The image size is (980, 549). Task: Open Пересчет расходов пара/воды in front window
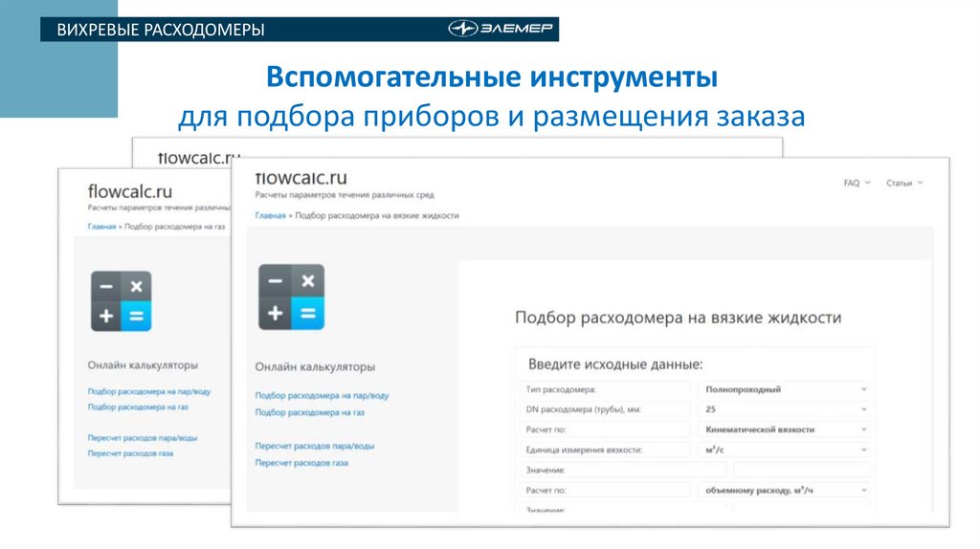coord(314,446)
